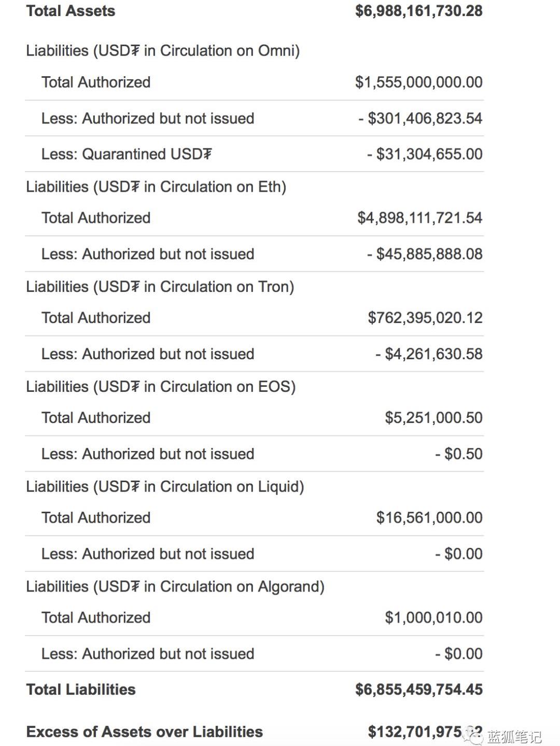Select the Total Assets amount $6,988,161,730.28
The width and height of the screenshot is (560, 746).
point(418,11)
